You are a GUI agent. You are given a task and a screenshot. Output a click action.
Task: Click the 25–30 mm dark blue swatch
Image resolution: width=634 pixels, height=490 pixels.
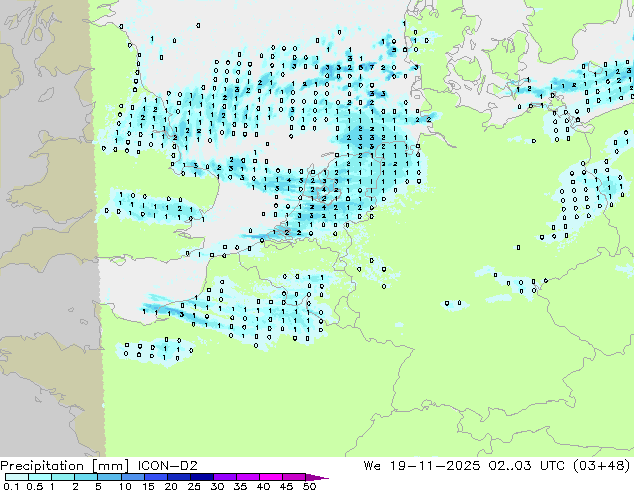coord(201,477)
